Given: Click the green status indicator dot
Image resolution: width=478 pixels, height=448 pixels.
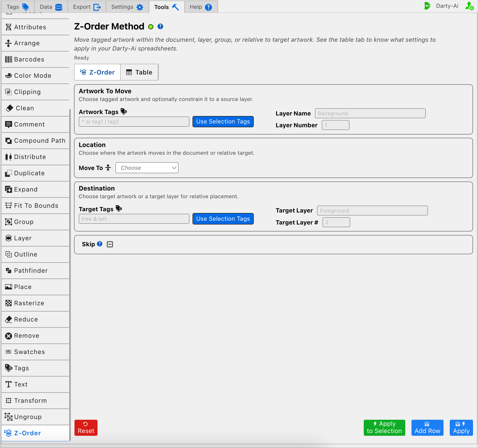Looking at the screenshot, I should click(x=150, y=27).
